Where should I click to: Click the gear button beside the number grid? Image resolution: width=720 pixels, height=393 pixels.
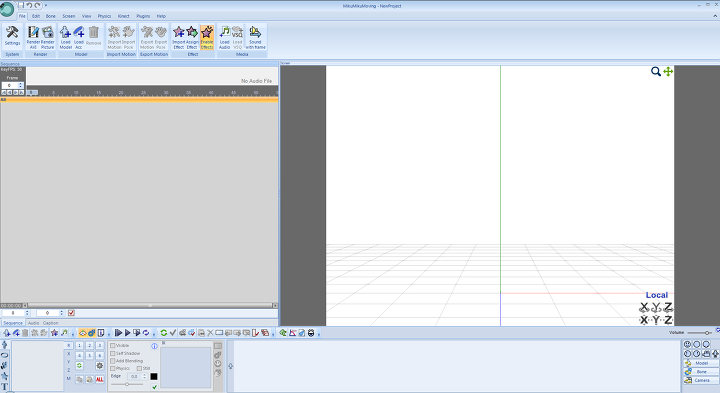click(99, 365)
